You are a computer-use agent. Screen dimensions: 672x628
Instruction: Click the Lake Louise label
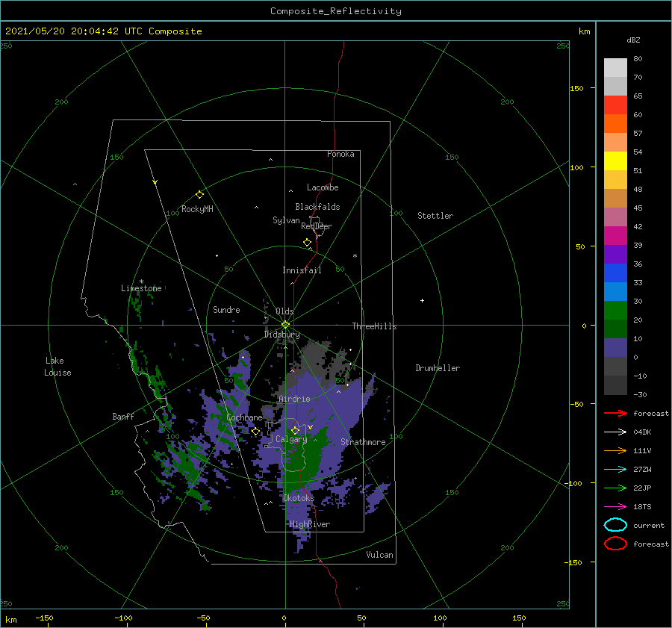(57, 367)
